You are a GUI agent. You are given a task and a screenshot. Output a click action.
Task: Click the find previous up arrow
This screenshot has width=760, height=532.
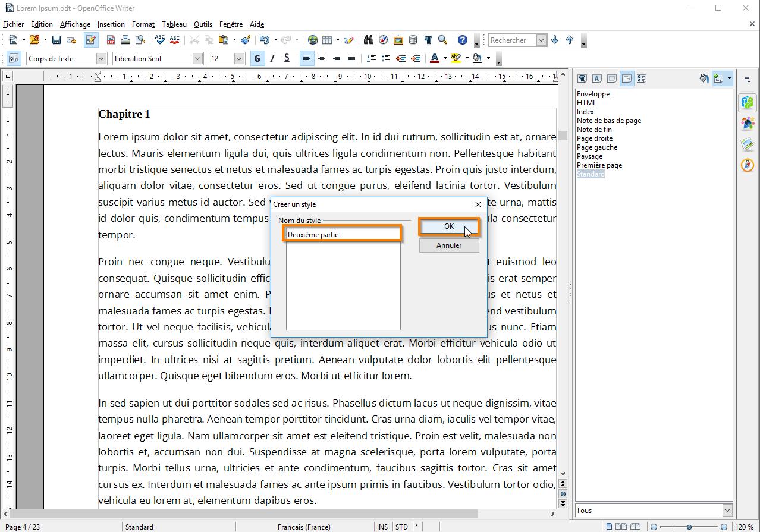[570, 40]
